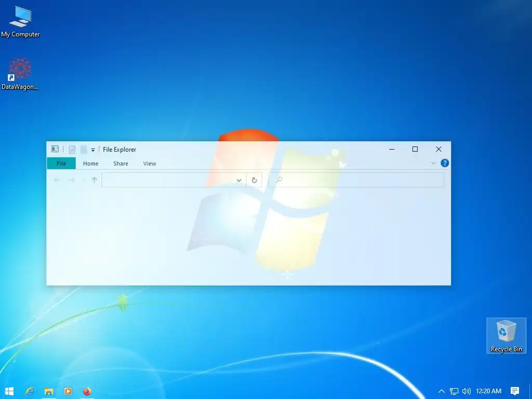The height and width of the screenshot is (399, 532).
Task: Select the My Computer desktop icon
Action: point(20,22)
